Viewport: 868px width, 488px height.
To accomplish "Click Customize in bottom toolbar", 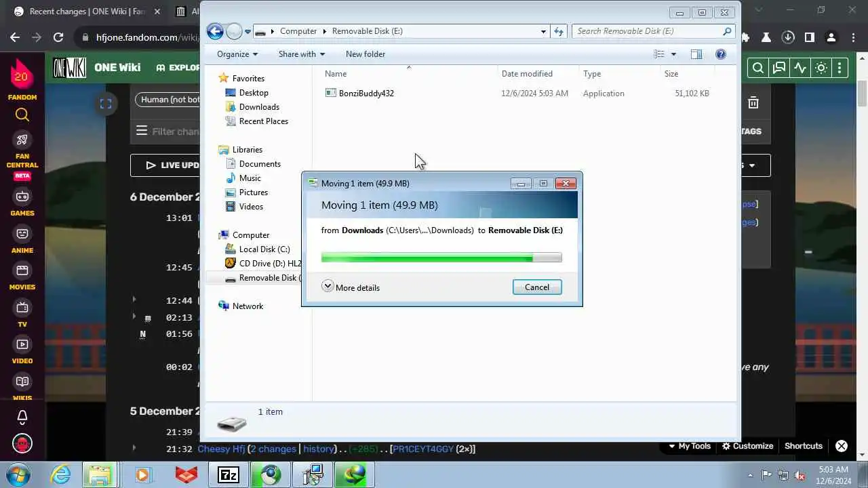I will click(747, 446).
